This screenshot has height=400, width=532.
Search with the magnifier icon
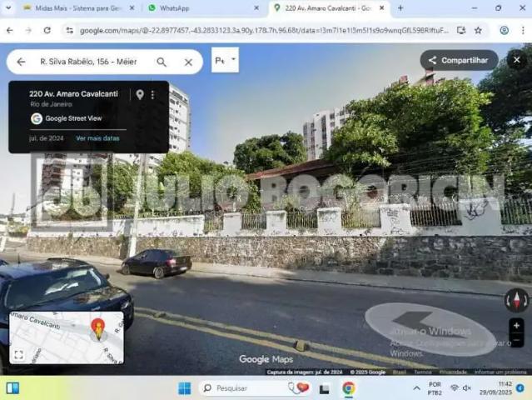click(162, 62)
